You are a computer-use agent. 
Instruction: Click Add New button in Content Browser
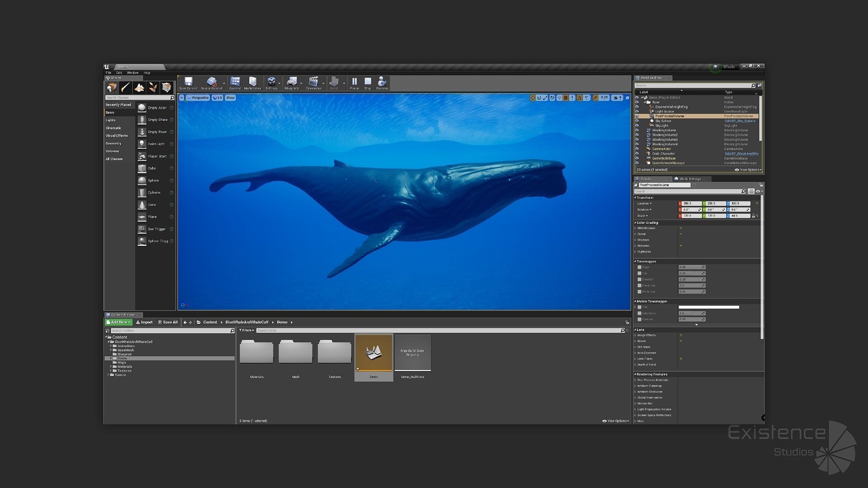click(118, 322)
